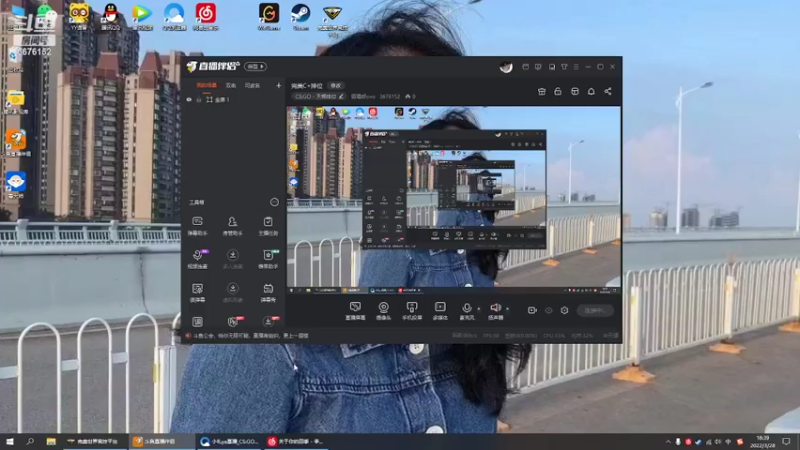The image size is (800, 450).
Task: Open the 主播任务 checklist tool
Action: [x=268, y=226]
